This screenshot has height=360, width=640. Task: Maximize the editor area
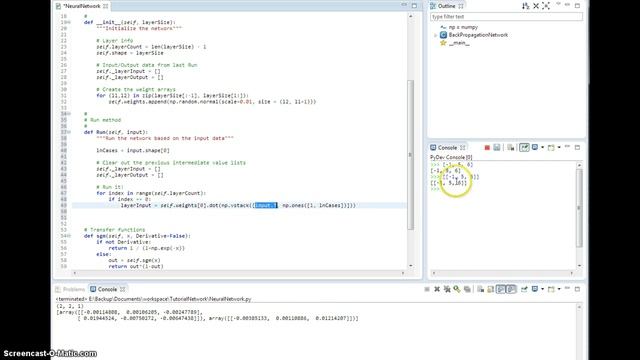(414, 6)
